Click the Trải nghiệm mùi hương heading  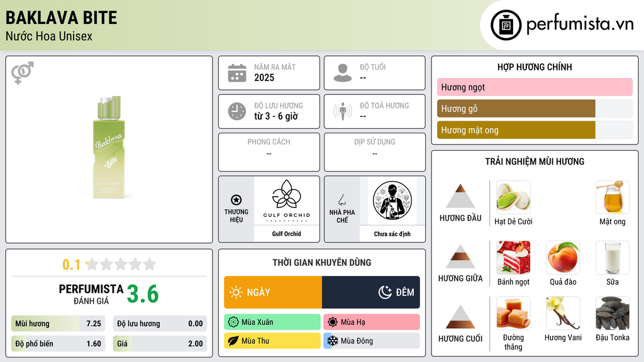(x=535, y=162)
